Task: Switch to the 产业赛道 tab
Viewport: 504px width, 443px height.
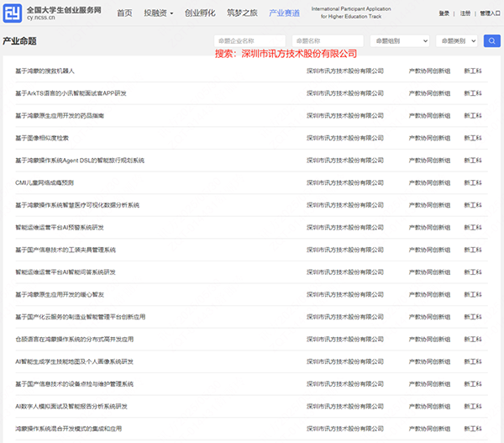Action: [x=284, y=13]
